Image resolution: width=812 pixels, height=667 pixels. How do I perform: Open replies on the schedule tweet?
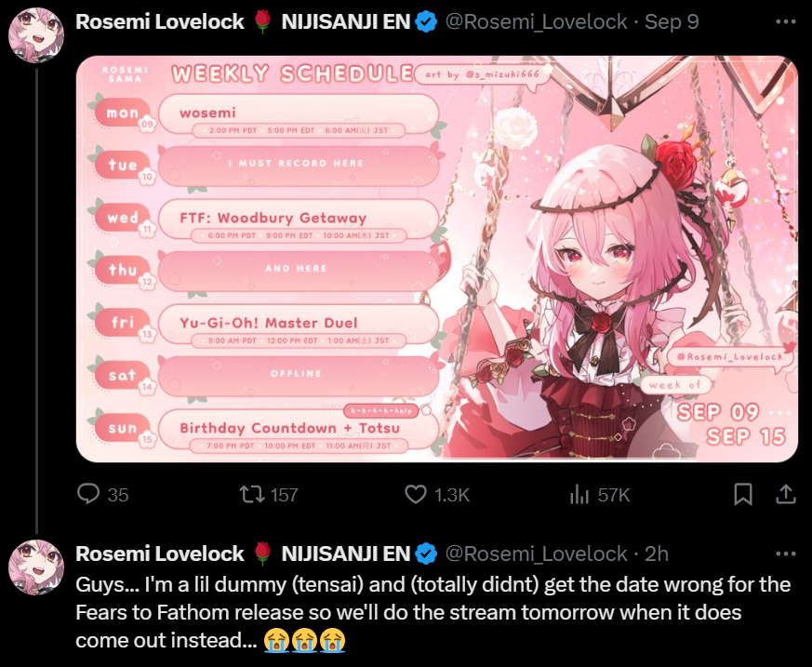click(102, 494)
